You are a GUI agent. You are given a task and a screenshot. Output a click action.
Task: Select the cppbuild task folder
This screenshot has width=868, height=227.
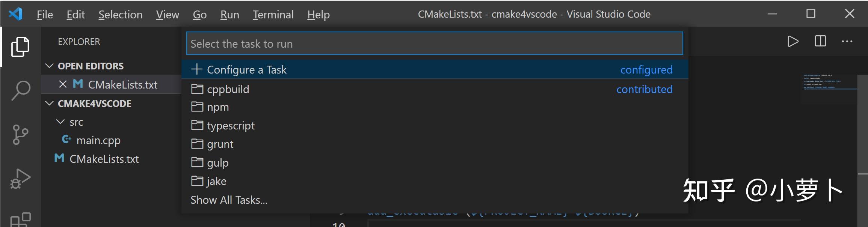coord(228,89)
